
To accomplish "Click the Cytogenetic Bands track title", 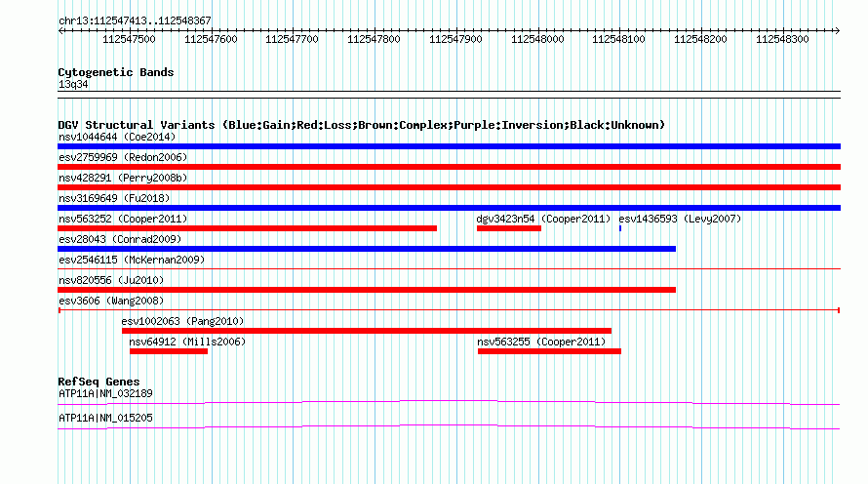I will pyautogui.click(x=116, y=72).
